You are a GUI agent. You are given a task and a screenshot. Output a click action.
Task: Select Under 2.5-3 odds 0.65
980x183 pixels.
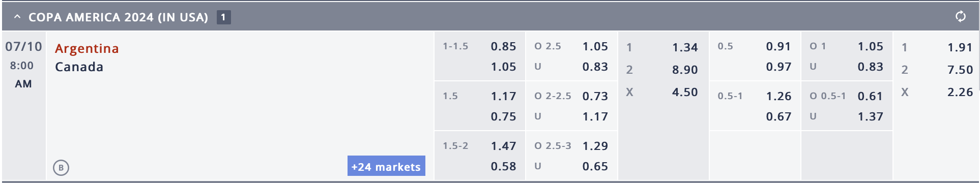tap(595, 166)
